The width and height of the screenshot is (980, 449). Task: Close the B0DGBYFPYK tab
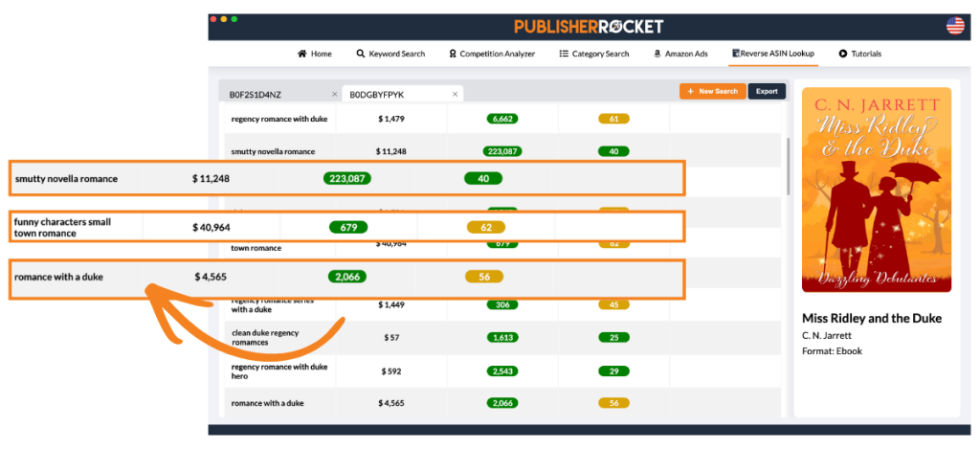pos(456,95)
